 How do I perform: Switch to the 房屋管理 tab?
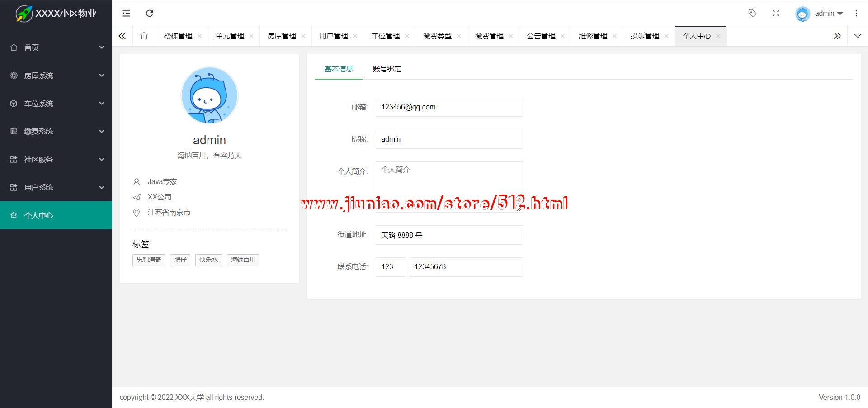tap(282, 36)
